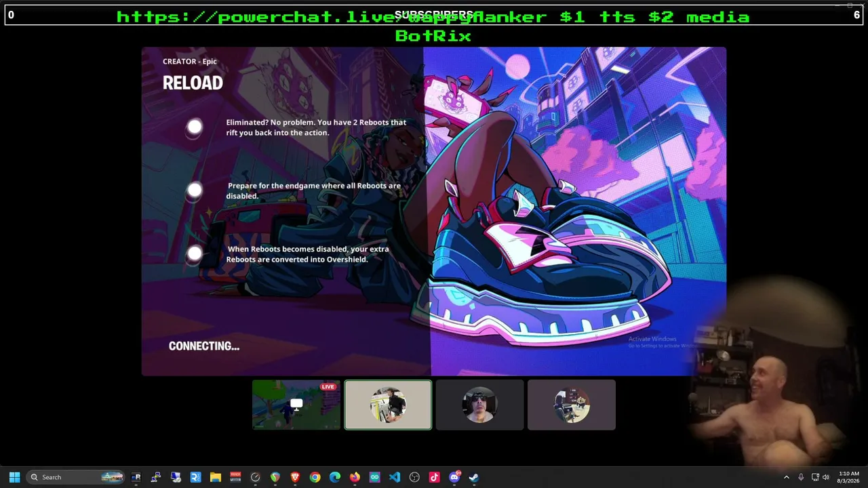Click the red LIVE badge
The width and height of the screenshot is (868, 488).
point(328,387)
